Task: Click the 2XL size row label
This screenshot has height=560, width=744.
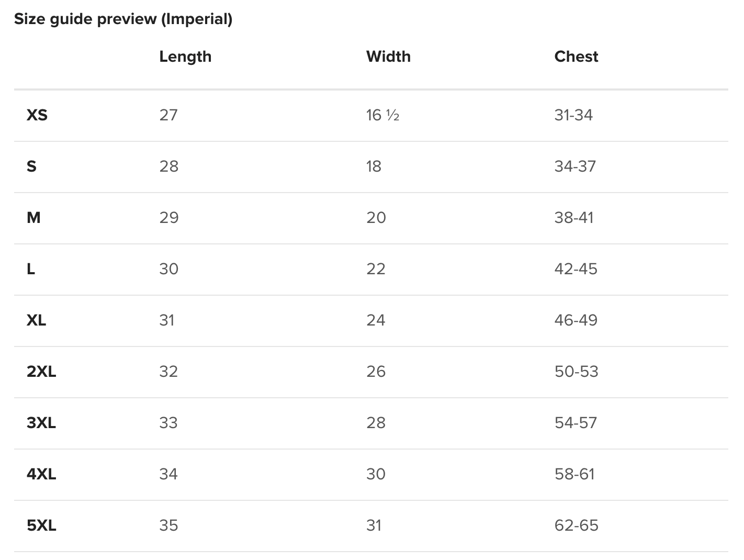Action: [41, 372]
